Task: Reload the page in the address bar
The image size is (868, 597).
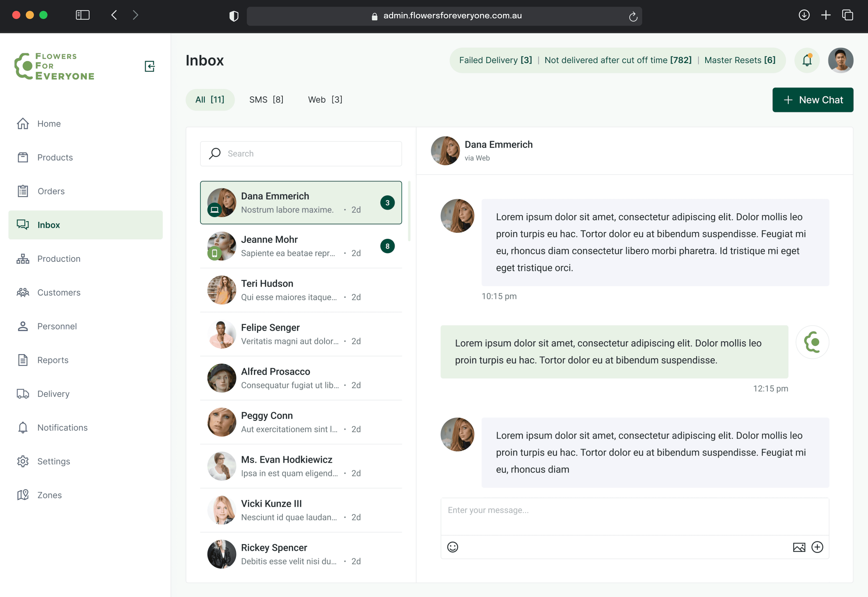Action: pyautogui.click(x=633, y=16)
